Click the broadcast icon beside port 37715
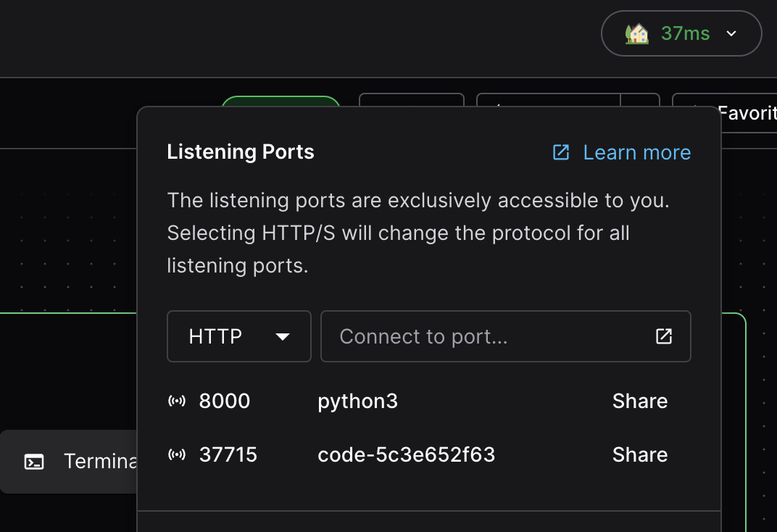 tap(177, 454)
